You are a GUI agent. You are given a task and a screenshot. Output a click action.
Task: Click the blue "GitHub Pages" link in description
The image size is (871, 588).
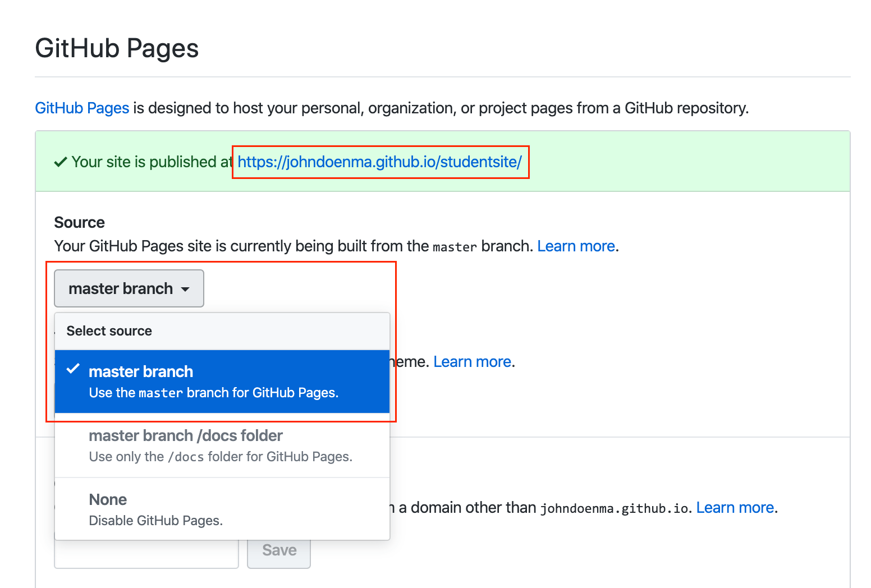(x=82, y=108)
